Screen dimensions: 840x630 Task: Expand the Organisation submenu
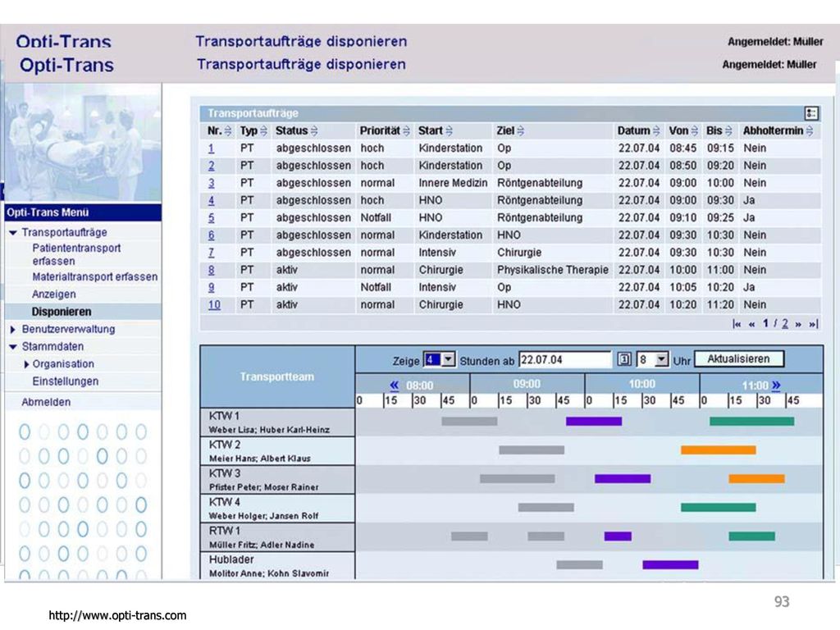(x=27, y=364)
